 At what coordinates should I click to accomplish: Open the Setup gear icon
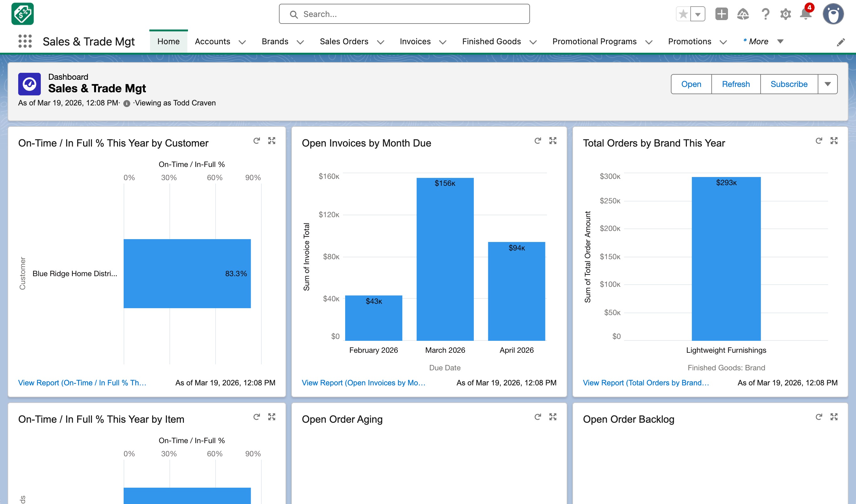785,14
